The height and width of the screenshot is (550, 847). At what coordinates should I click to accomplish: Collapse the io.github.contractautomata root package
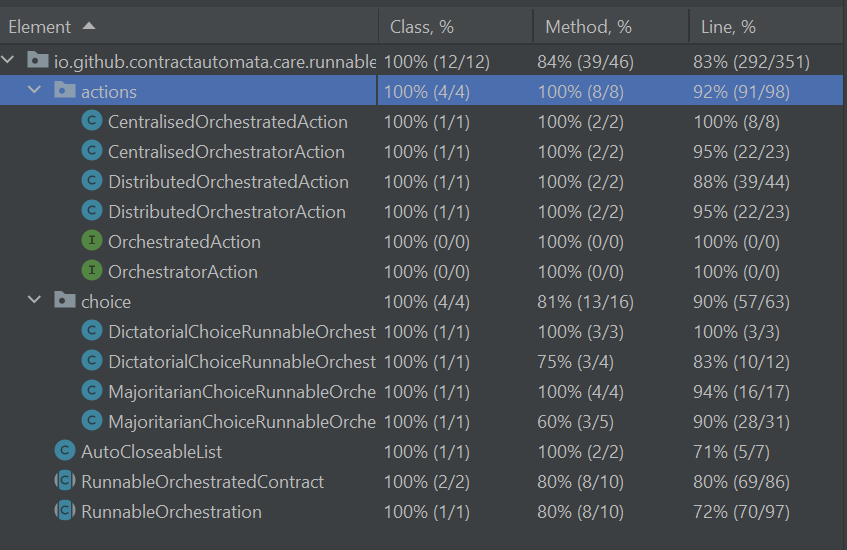pyautogui.click(x=10, y=61)
